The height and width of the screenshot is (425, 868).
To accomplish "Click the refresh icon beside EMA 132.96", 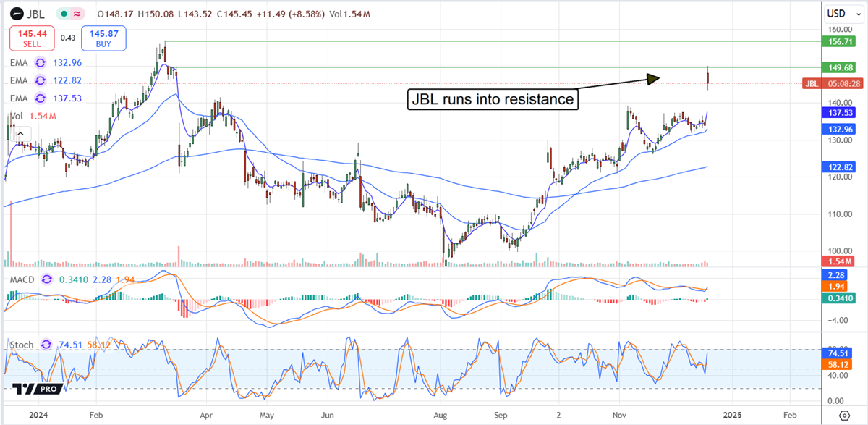I will pos(41,64).
